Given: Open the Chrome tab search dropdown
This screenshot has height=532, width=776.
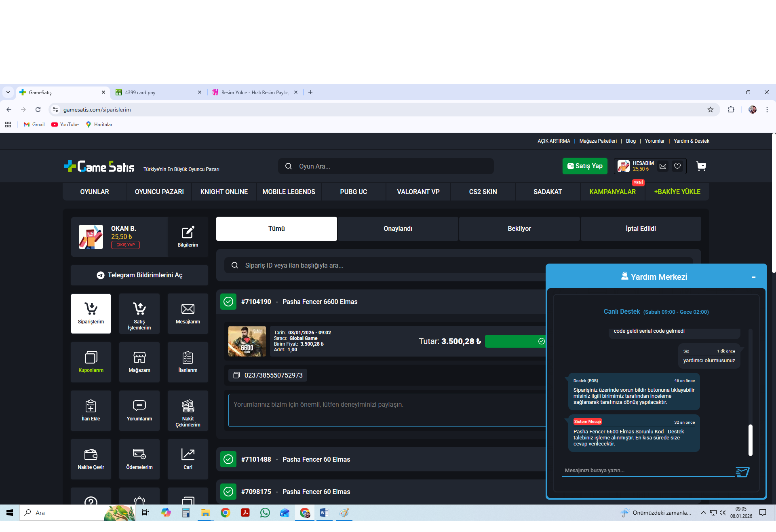Looking at the screenshot, I should click(8, 92).
